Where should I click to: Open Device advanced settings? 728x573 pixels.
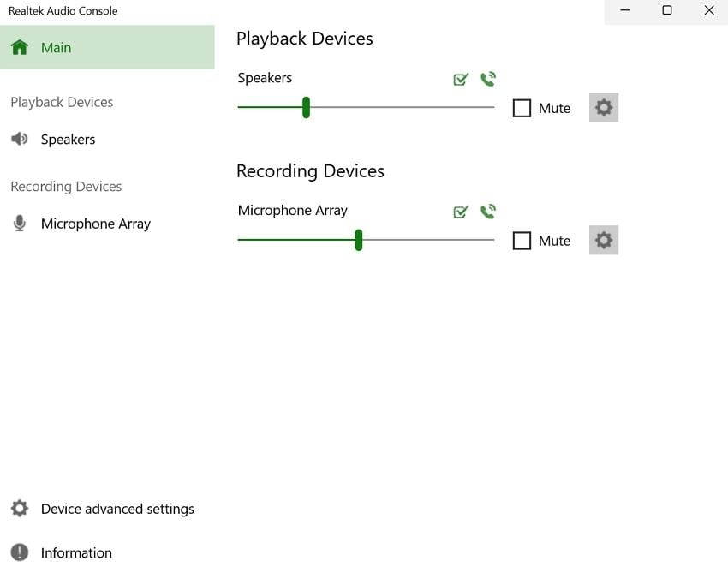tap(107, 509)
